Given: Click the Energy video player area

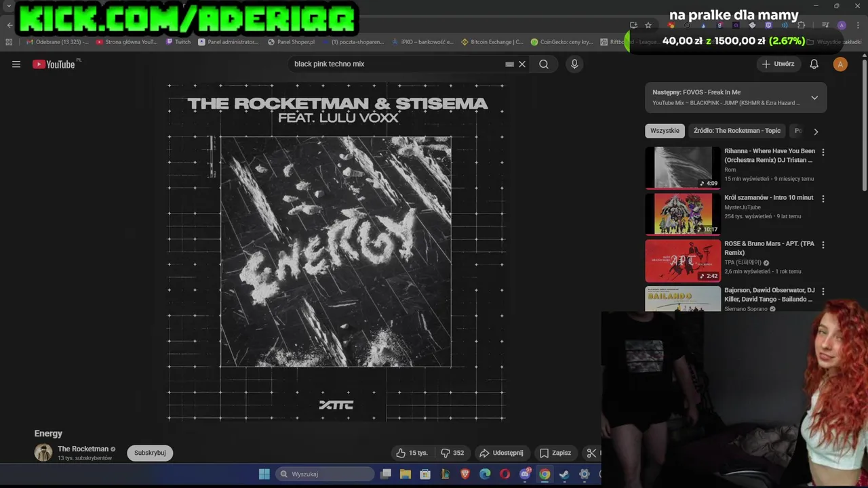Looking at the screenshot, I should tap(336, 252).
